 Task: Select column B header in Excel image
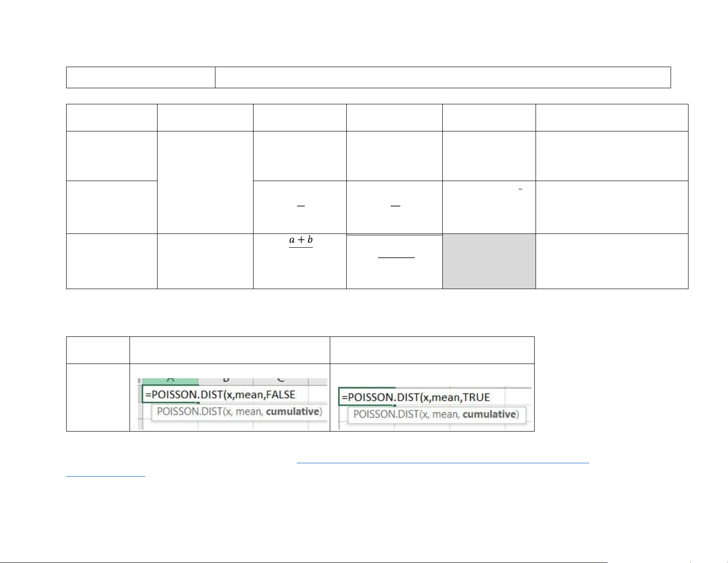226,381
